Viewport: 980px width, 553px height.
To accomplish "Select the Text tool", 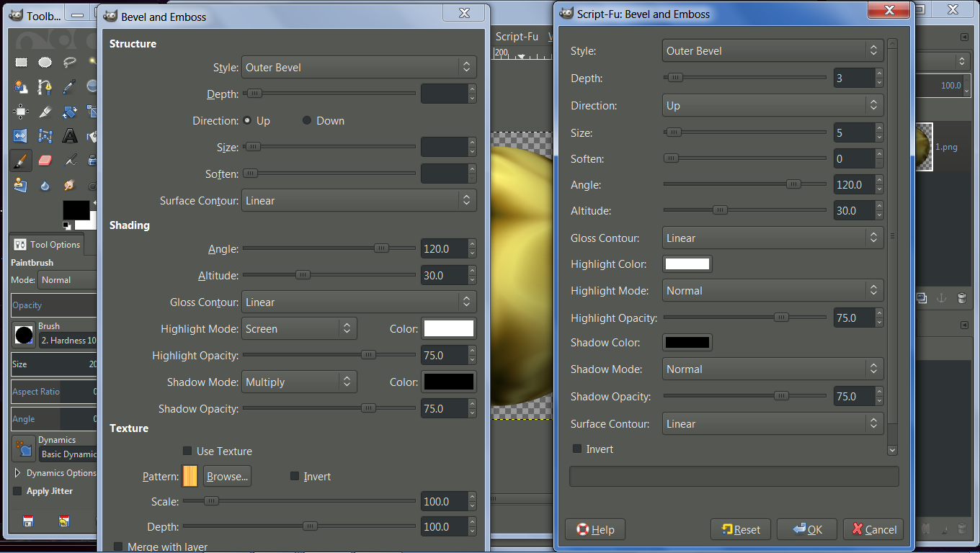I will click(x=69, y=135).
